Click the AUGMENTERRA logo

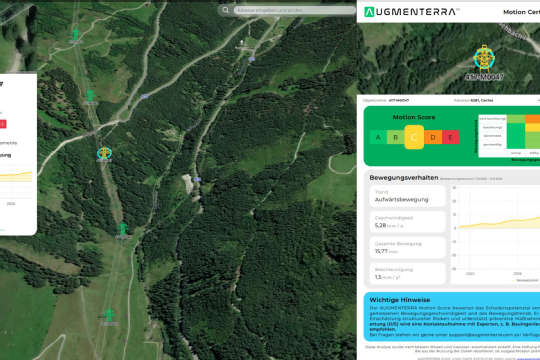point(411,12)
